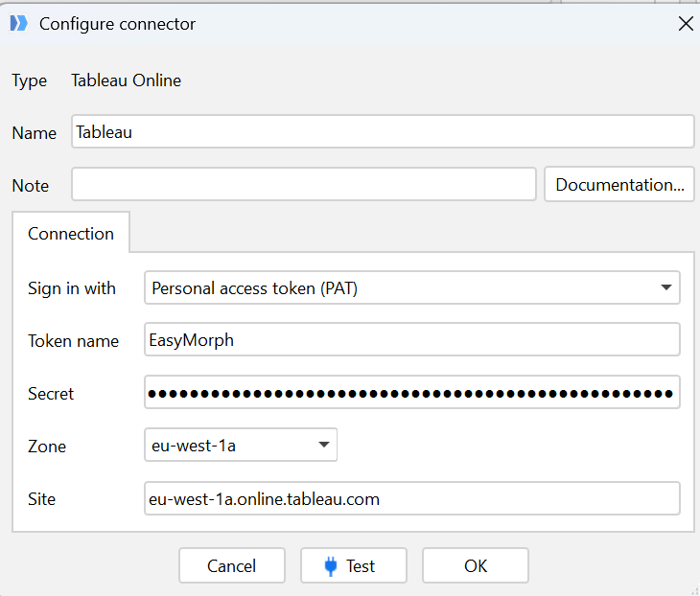700x596 pixels.
Task: Click the masked Secret field
Action: 412,393
